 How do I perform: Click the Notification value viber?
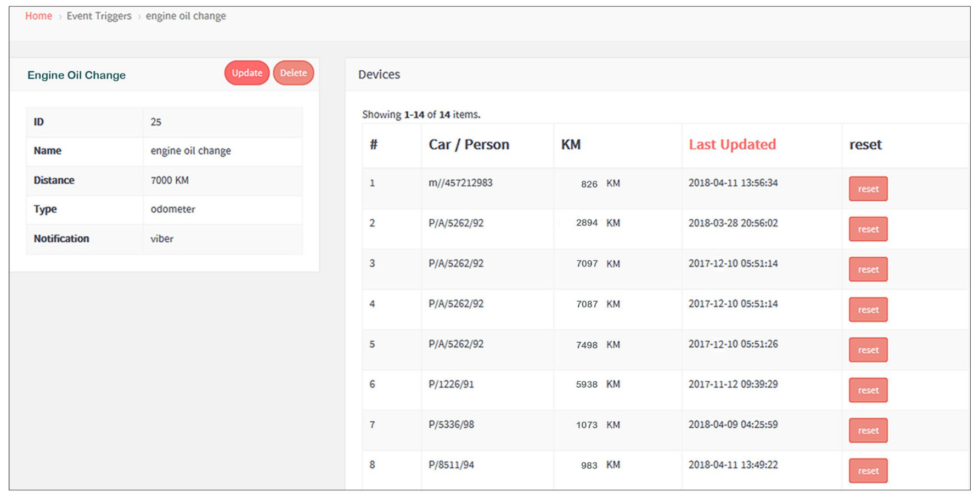coord(162,239)
